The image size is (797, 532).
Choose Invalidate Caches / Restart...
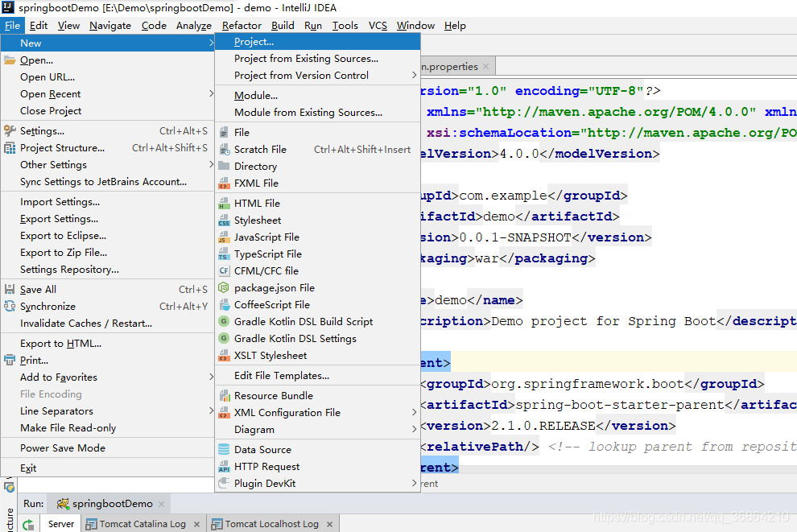pyautogui.click(x=107, y=324)
